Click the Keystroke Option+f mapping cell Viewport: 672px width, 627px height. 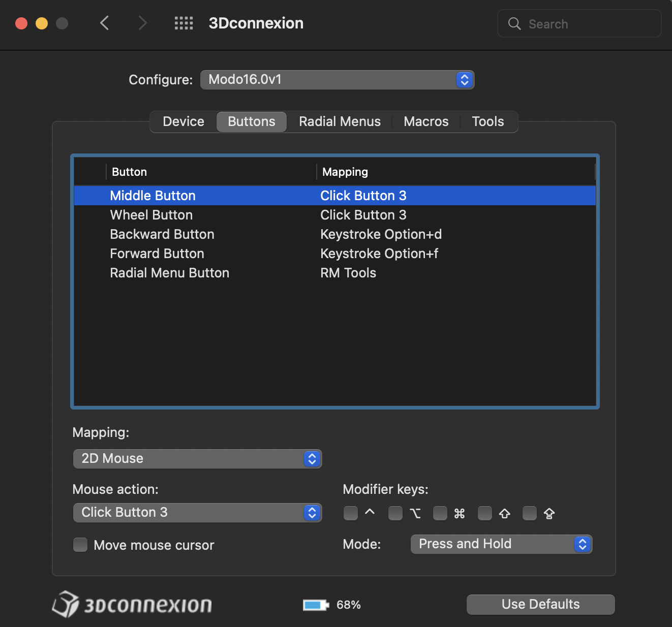point(379,254)
